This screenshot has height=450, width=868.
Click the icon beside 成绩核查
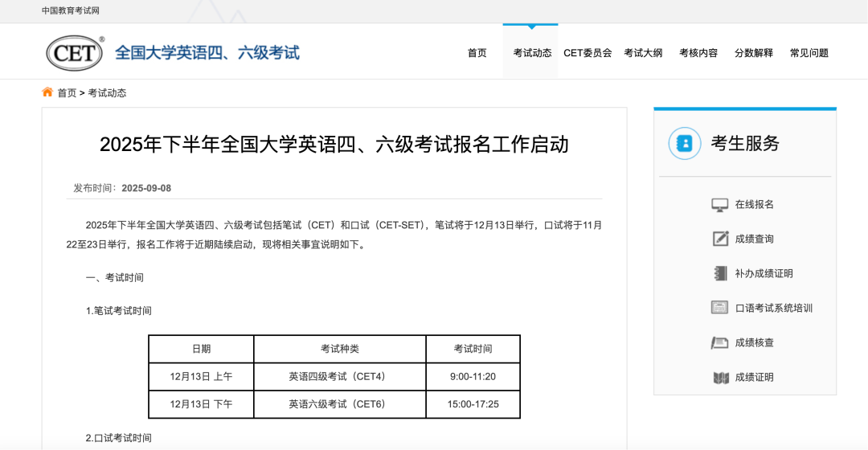(719, 342)
